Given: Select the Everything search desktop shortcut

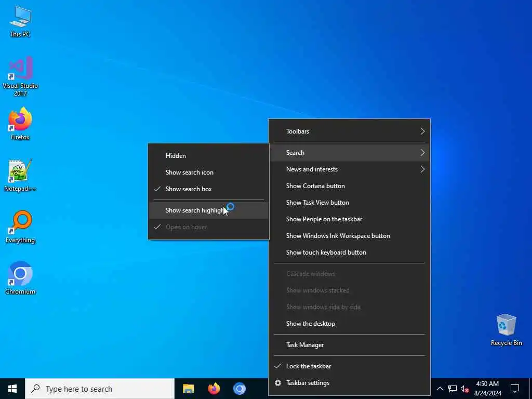Looking at the screenshot, I should point(20,227).
